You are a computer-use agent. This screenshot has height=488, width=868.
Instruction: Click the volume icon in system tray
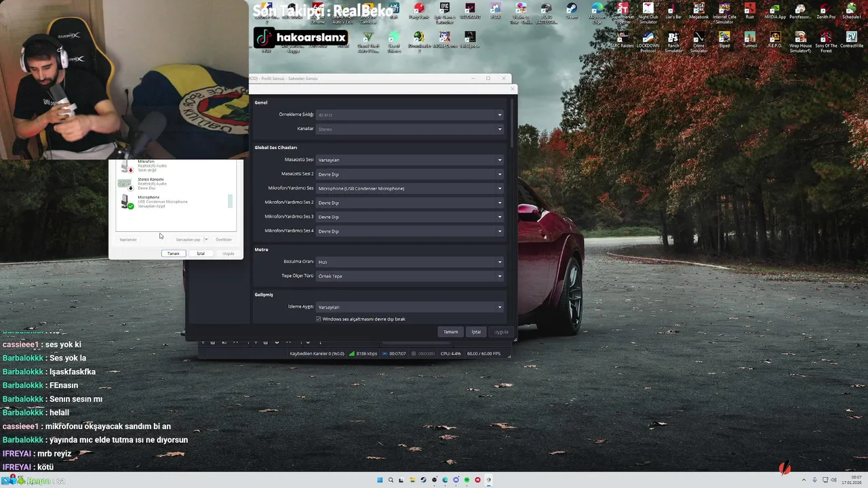coord(835,480)
